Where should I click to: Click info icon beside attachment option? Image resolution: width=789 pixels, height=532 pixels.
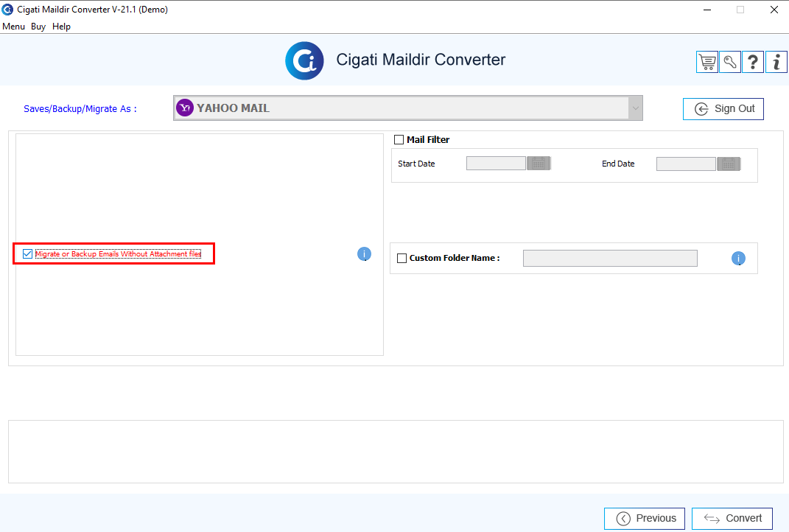click(x=365, y=254)
